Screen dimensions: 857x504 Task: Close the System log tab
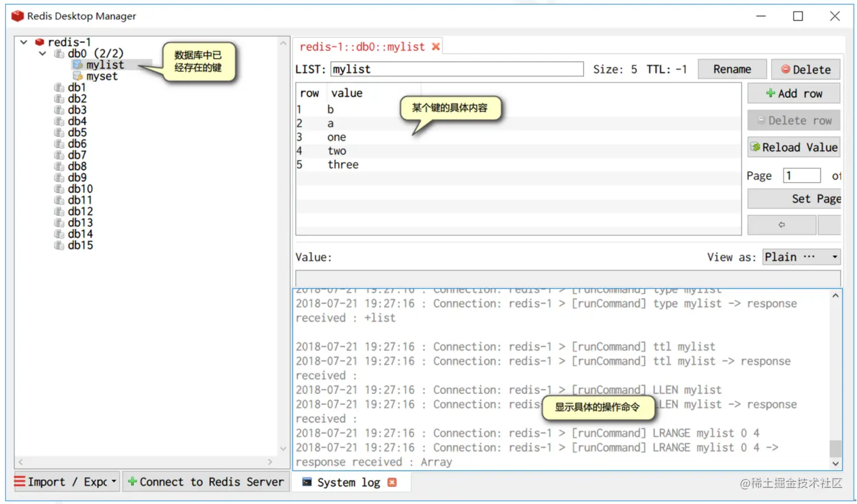pos(392,482)
